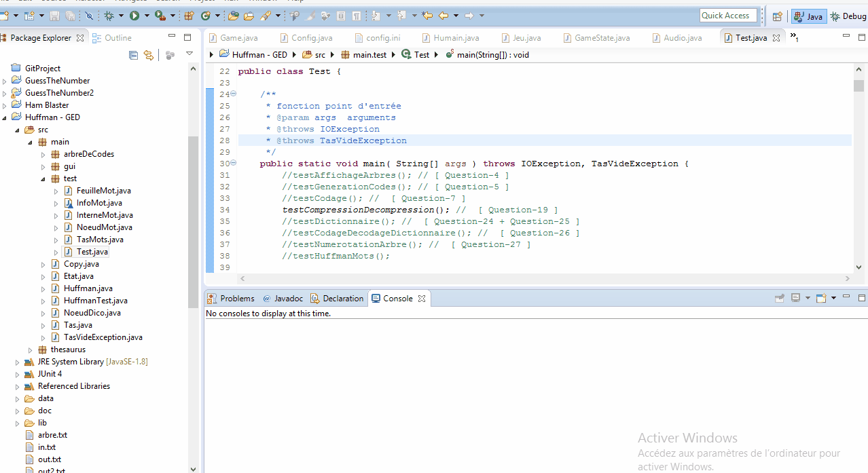Screen dimensions: 868x473
Task: Switch to the Debug perspective
Action: click(848, 16)
